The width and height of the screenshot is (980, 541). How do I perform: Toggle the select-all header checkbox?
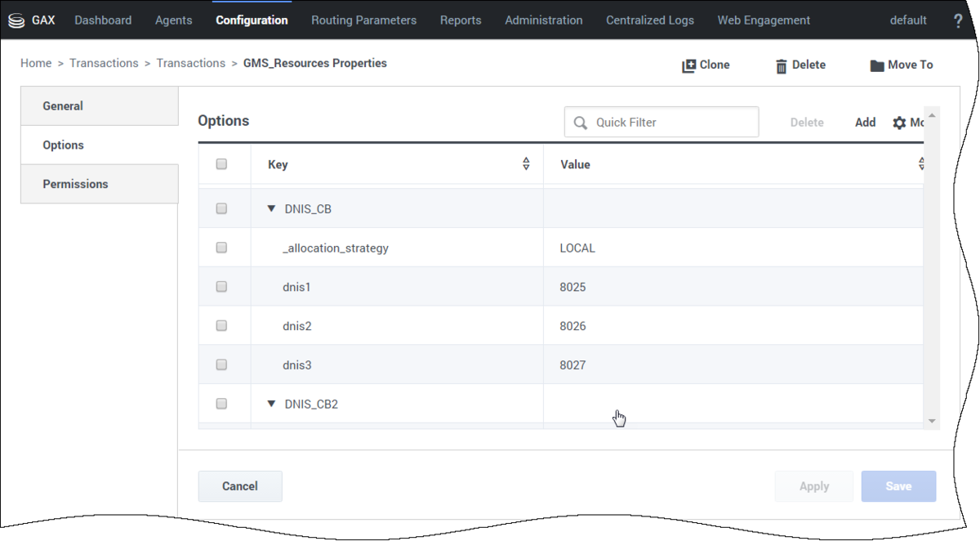[x=221, y=164]
